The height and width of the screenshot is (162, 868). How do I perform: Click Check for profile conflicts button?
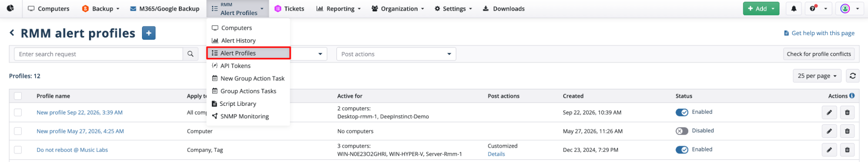tap(818, 54)
